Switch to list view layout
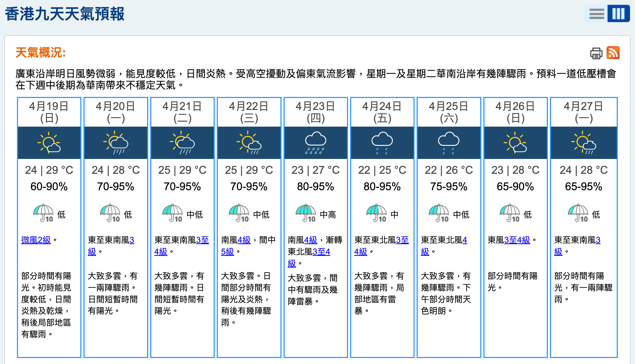Screen dimensions: 635x364 (x=596, y=14)
